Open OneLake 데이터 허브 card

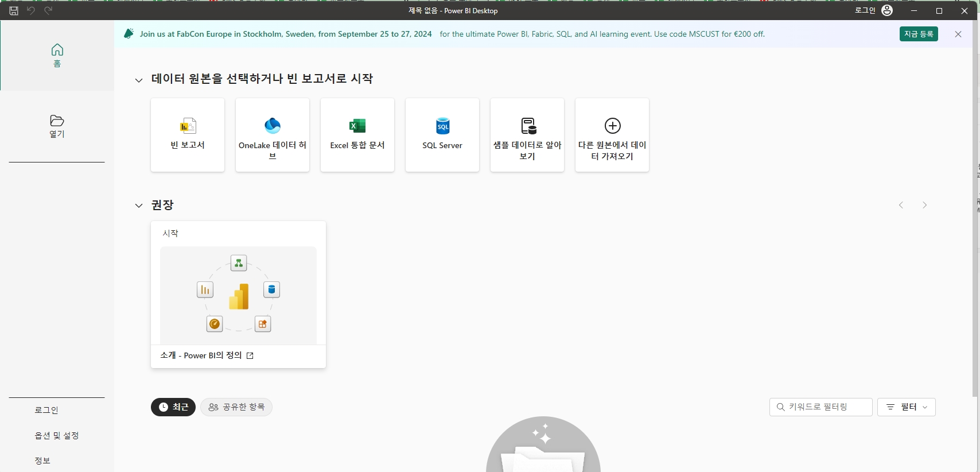(273, 135)
